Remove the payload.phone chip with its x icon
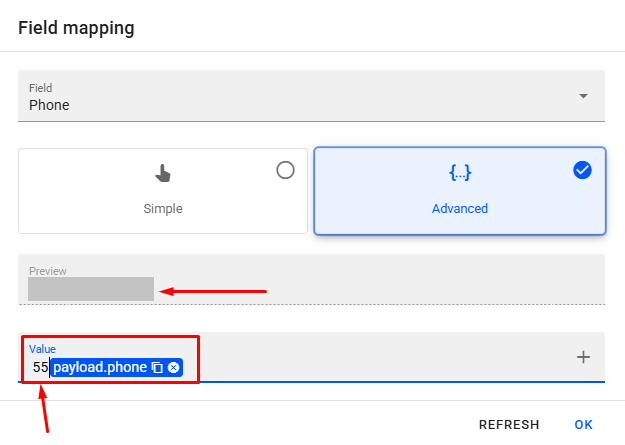The height and width of the screenshot is (445, 625). (174, 368)
